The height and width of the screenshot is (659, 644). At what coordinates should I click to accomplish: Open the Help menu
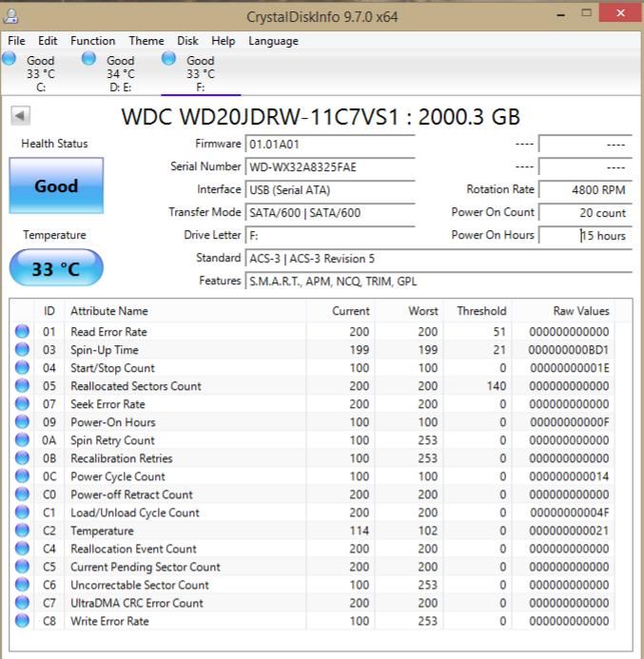tap(224, 41)
